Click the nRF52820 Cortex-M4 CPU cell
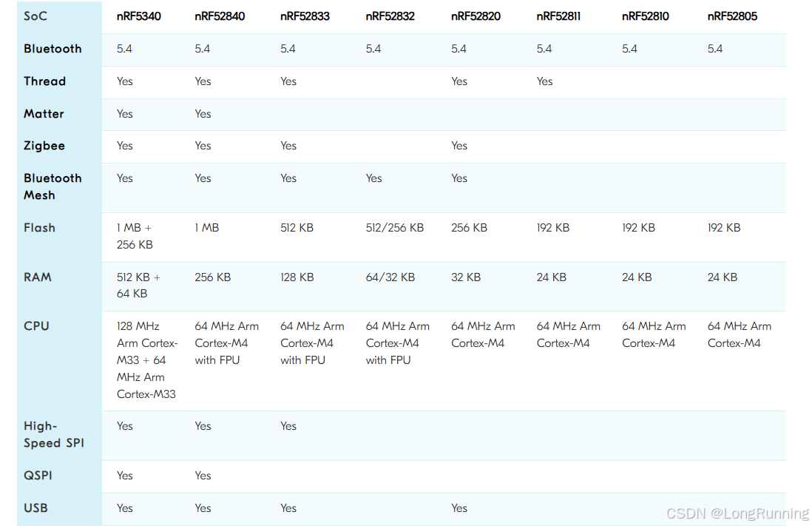Viewport: 812px width, 526px height. click(483, 335)
